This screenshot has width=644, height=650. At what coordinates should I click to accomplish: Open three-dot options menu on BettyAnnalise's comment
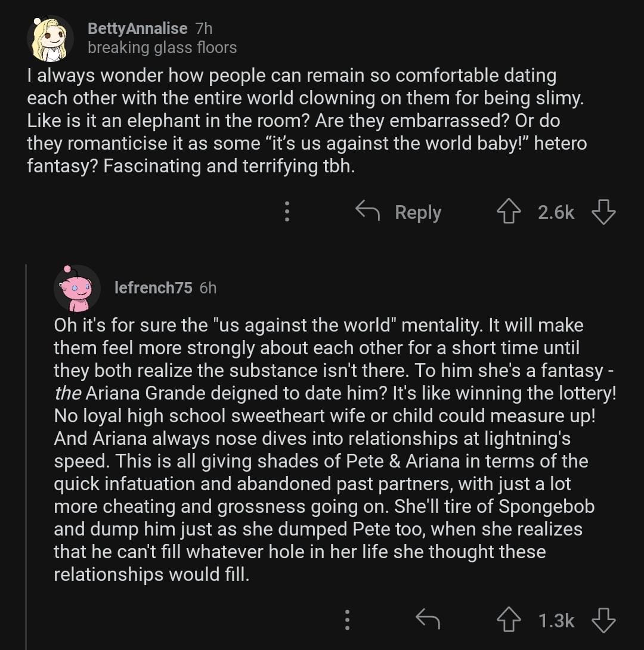(x=287, y=212)
